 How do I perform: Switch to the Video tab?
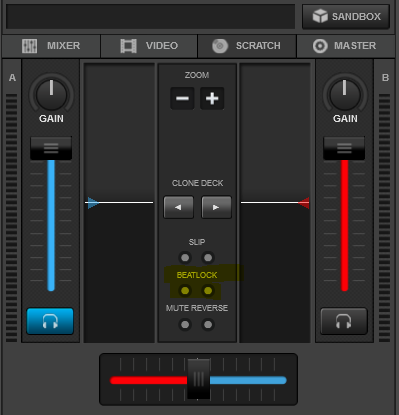click(149, 46)
